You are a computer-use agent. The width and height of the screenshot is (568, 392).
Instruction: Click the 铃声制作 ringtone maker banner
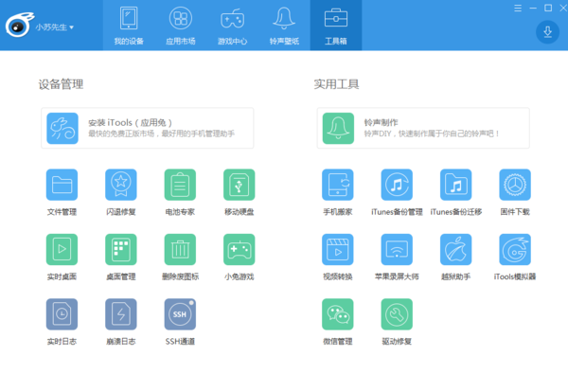tap(423, 128)
